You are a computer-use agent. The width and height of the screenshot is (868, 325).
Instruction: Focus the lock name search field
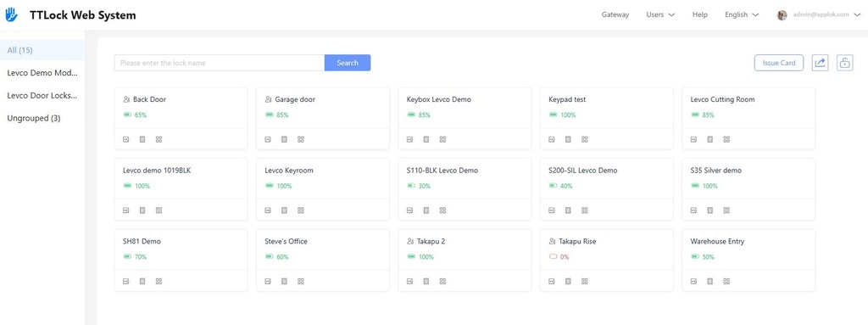coord(220,63)
